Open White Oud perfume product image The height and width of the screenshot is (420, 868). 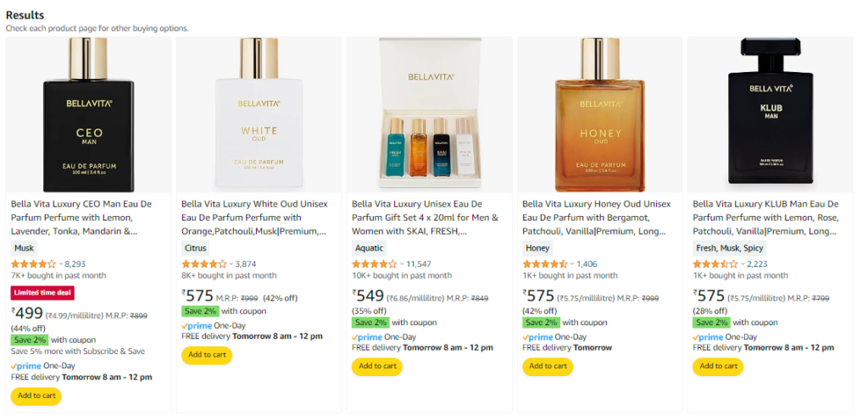[x=259, y=114]
